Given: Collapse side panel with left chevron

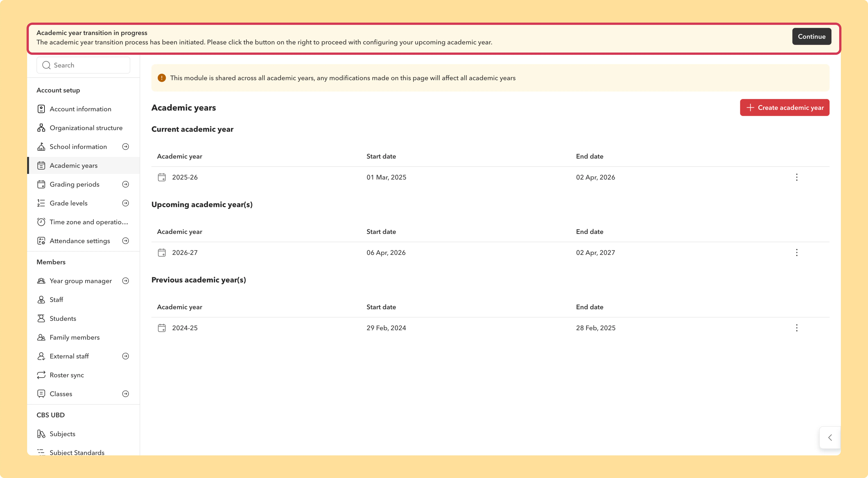Looking at the screenshot, I should click(830, 438).
